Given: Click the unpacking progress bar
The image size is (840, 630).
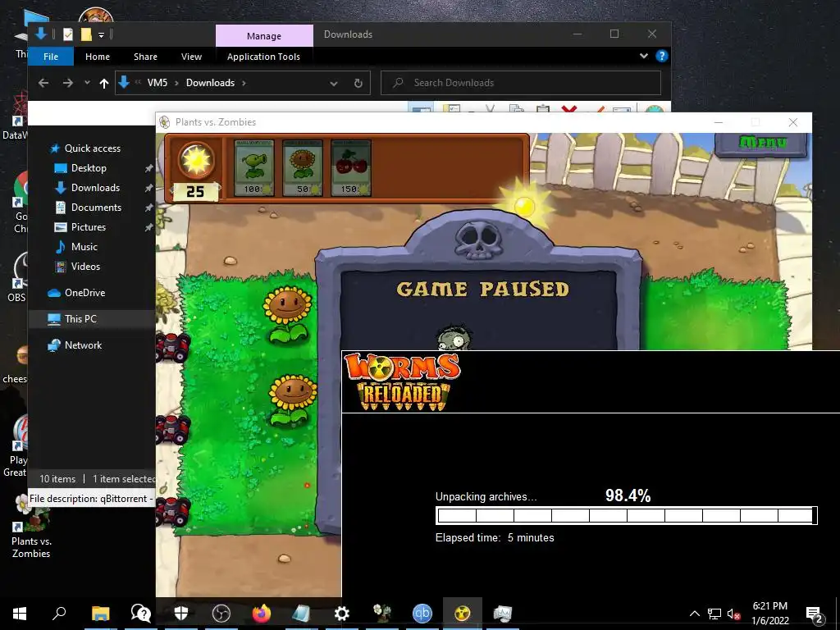Looking at the screenshot, I should click(x=626, y=516).
